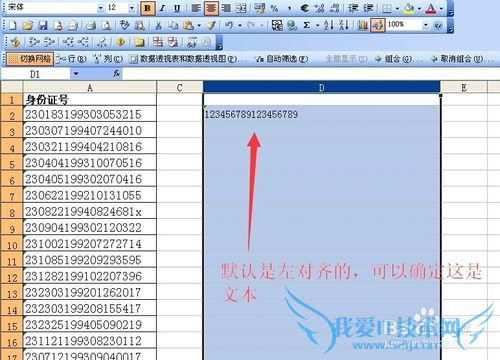Expand the Name Box dropdown arrow
The height and width of the screenshot is (360, 500).
coord(76,74)
